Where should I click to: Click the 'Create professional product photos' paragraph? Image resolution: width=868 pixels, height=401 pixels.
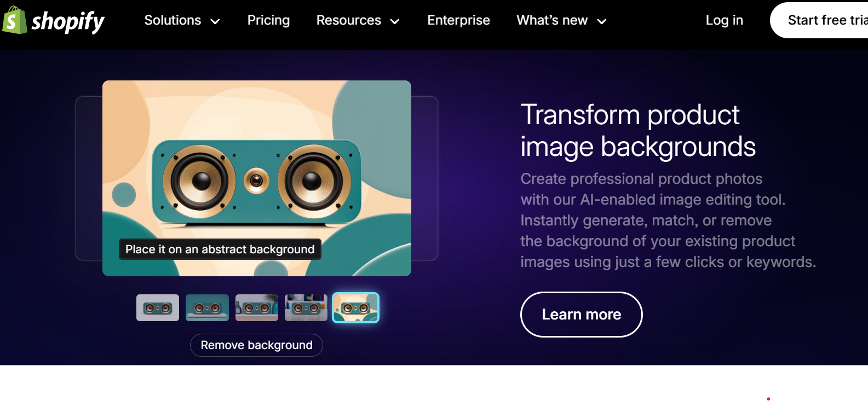pos(668,220)
